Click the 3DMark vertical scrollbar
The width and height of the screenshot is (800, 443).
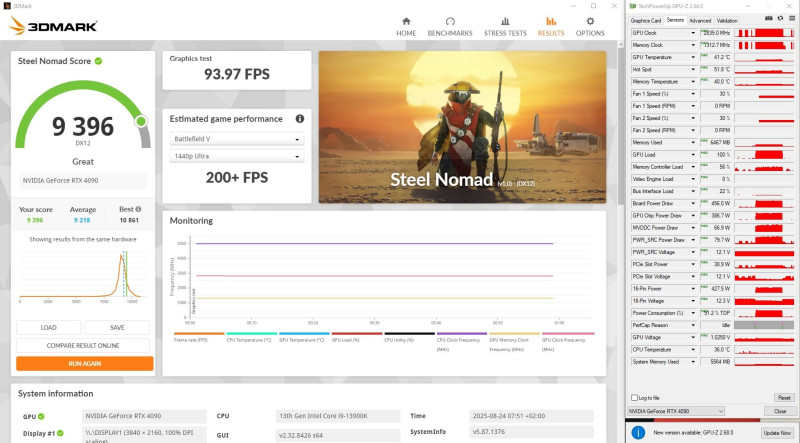620,128
